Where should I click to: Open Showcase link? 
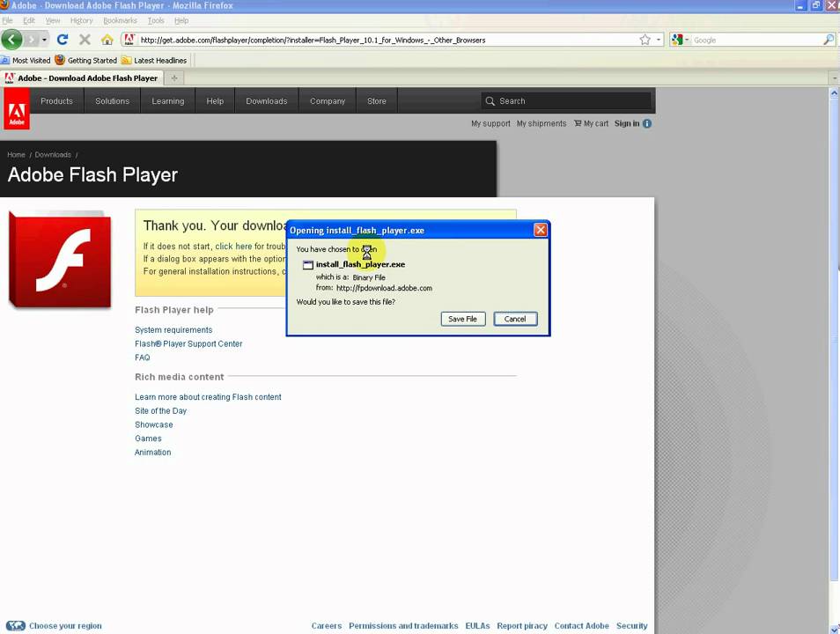[x=154, y=424]
